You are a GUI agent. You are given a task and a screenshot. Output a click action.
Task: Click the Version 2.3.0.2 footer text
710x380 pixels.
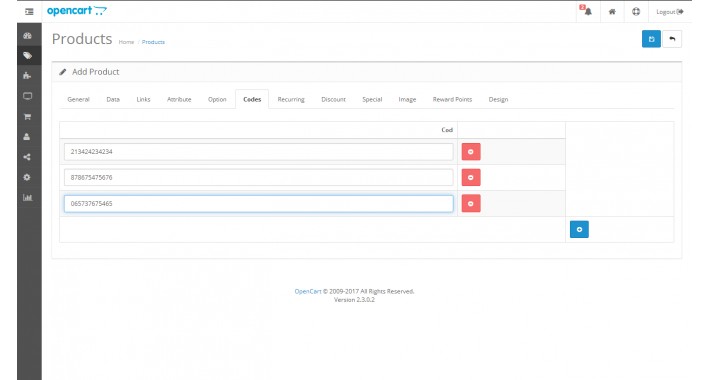pyautogui.click(x=355, y=300)
